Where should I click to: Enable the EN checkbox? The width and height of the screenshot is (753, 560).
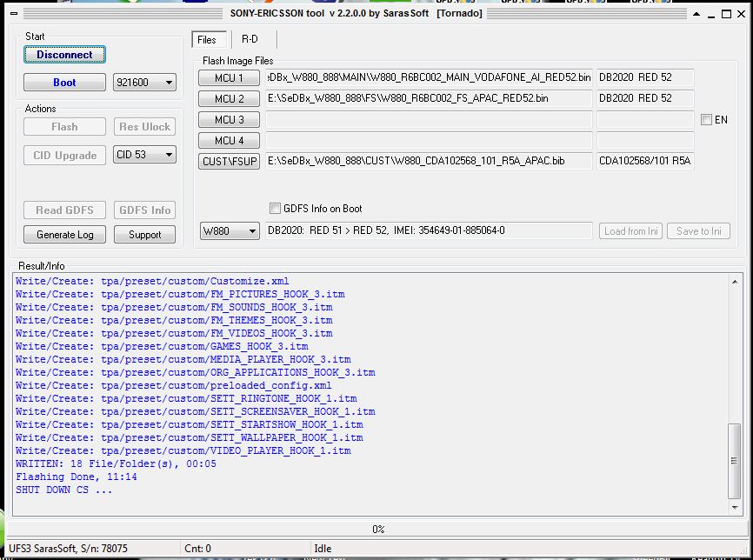tap(707, 120)
